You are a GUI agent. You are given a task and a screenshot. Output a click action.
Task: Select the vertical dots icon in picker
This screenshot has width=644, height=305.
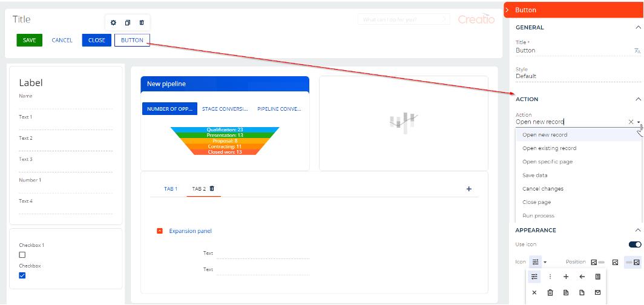pyautogui.click(x=550, y=277)
